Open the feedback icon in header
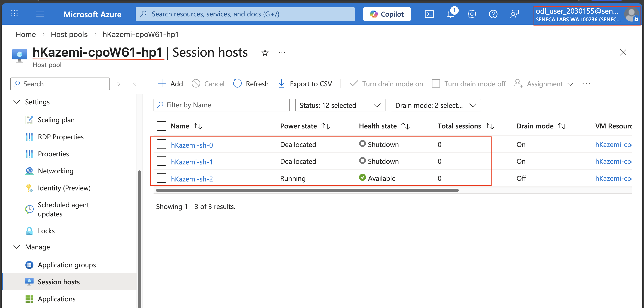 point(514,14)
